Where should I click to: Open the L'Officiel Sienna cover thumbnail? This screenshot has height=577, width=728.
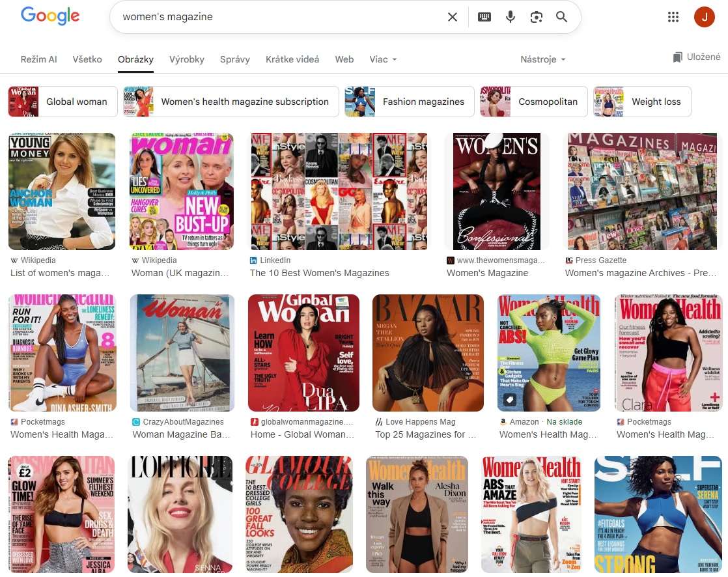(x=180, y=514)
